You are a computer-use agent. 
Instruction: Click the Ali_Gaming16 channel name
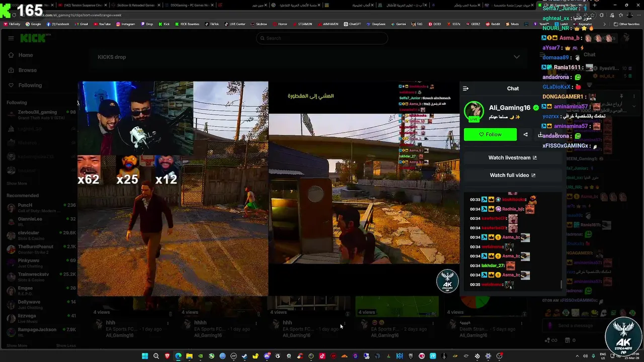coord(510,108)
